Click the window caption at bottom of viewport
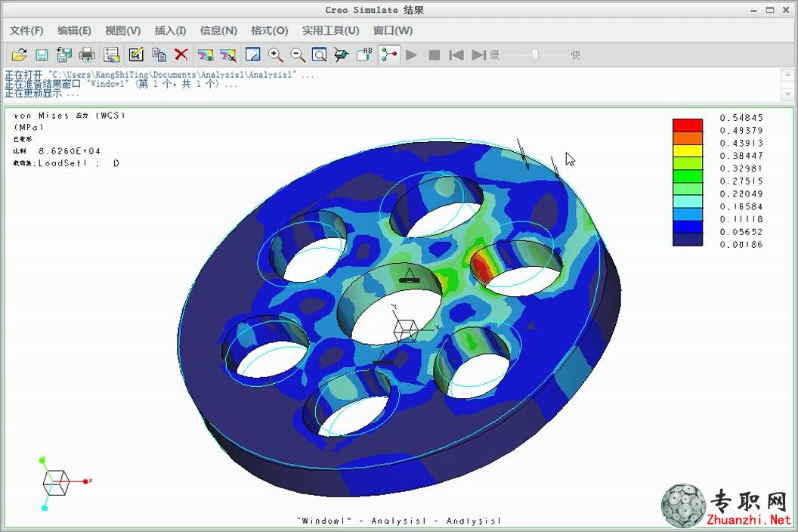 pos(399,521)
